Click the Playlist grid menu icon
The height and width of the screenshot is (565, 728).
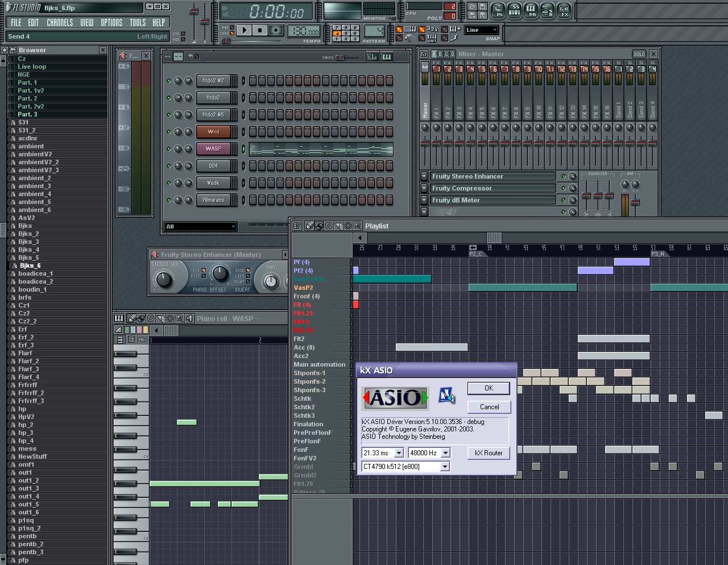(x=297, y=226)
